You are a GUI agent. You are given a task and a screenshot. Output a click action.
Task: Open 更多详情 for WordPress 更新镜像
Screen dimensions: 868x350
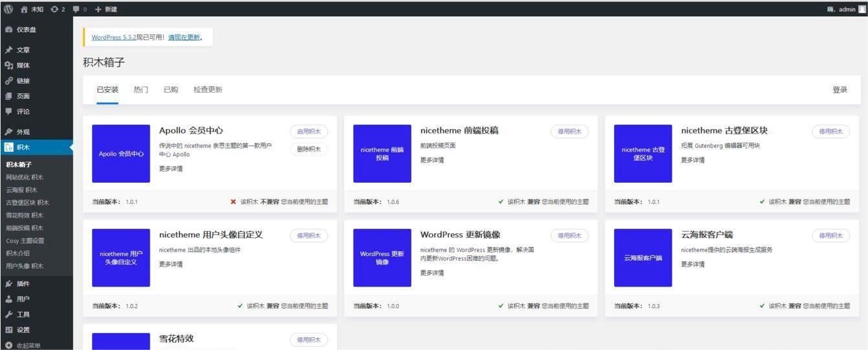tap(432, 273)
